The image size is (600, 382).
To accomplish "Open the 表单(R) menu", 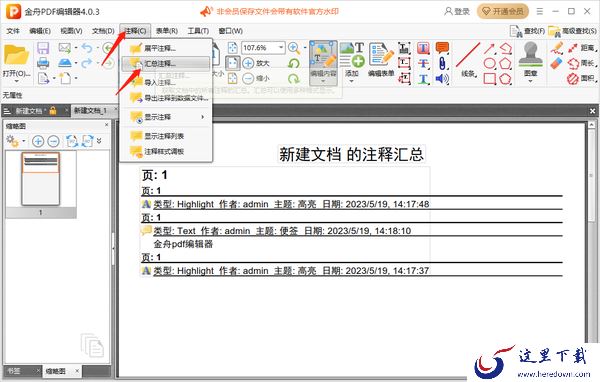I will click(166, 31).
